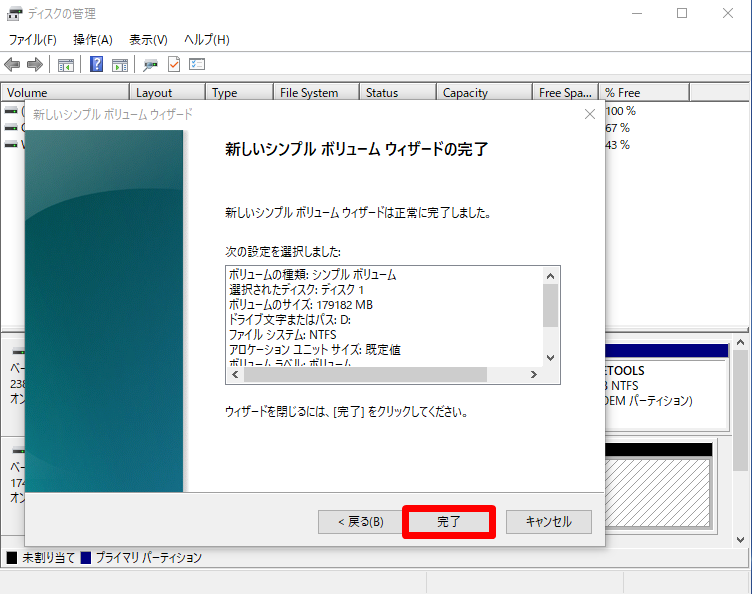This screenshot has width=752, height=594.
Task: Click the settings list scroll left arrow
Action: point(235,374)
